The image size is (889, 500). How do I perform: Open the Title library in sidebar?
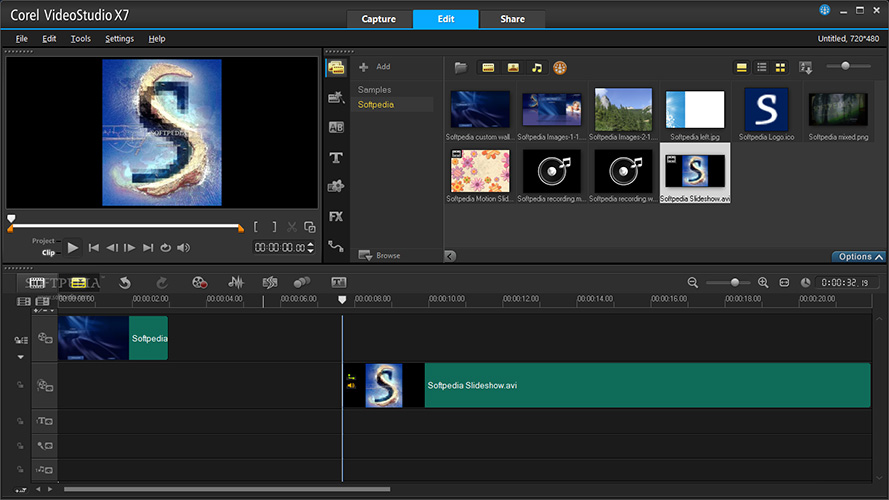coord(336,157)
